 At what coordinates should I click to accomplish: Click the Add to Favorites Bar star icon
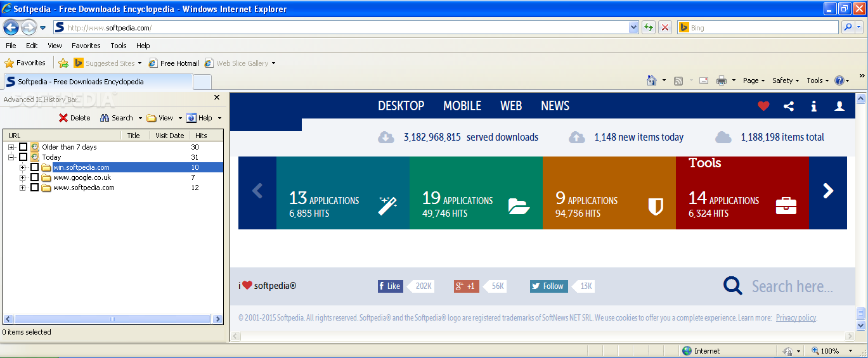63,63
